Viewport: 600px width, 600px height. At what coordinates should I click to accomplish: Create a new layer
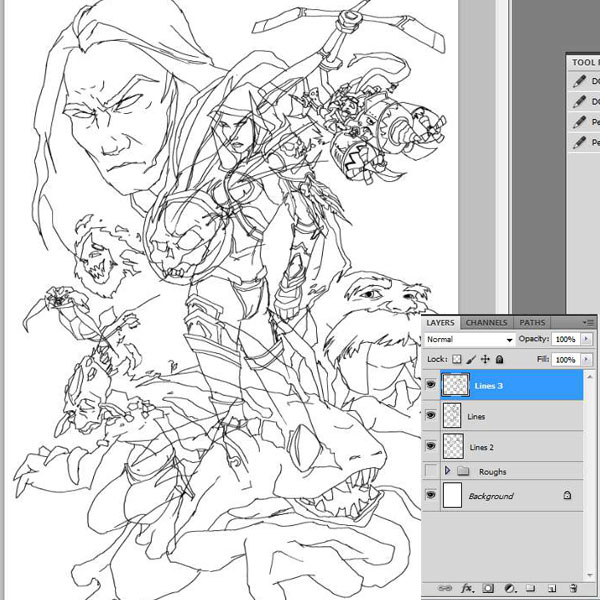pyautogui.click(x=551, y=588)
